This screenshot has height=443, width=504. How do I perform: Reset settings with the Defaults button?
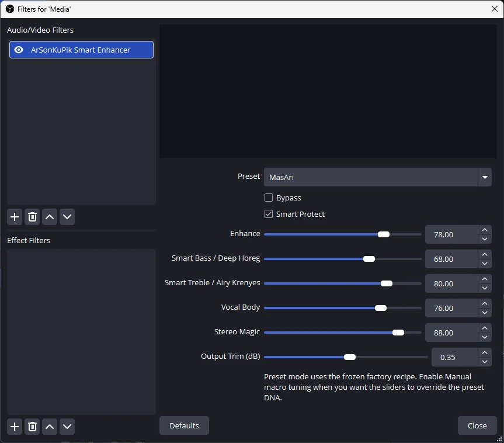pyautogui.click(x=184, y=425)
